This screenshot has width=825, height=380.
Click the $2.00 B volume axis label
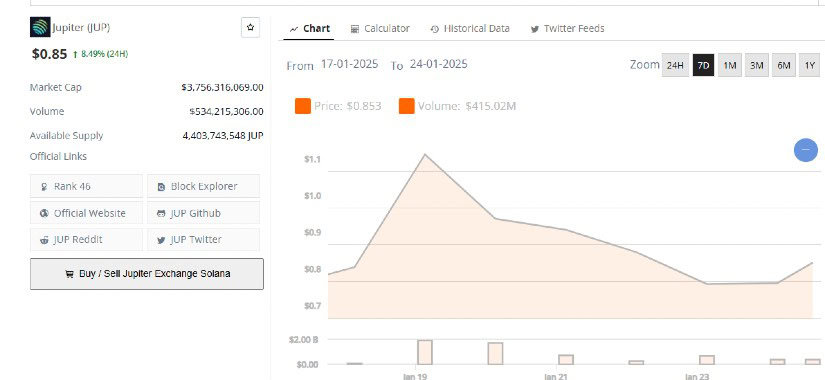click(304, 339)
